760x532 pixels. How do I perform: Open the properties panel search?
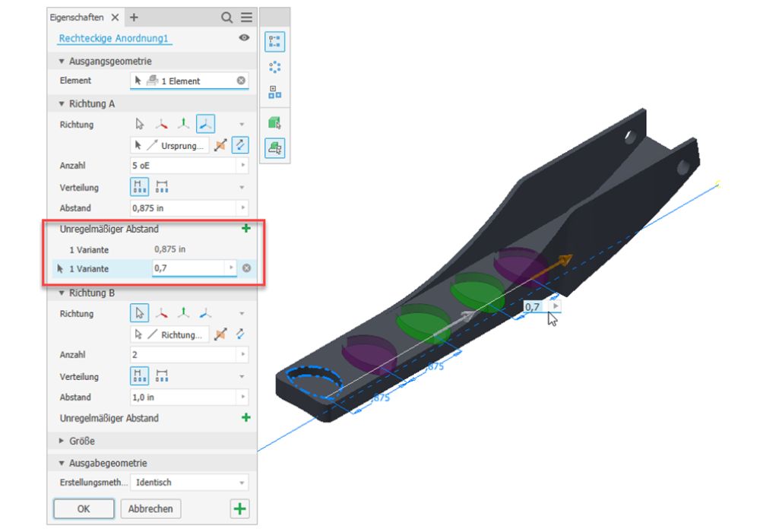click(x=226, y=17)
